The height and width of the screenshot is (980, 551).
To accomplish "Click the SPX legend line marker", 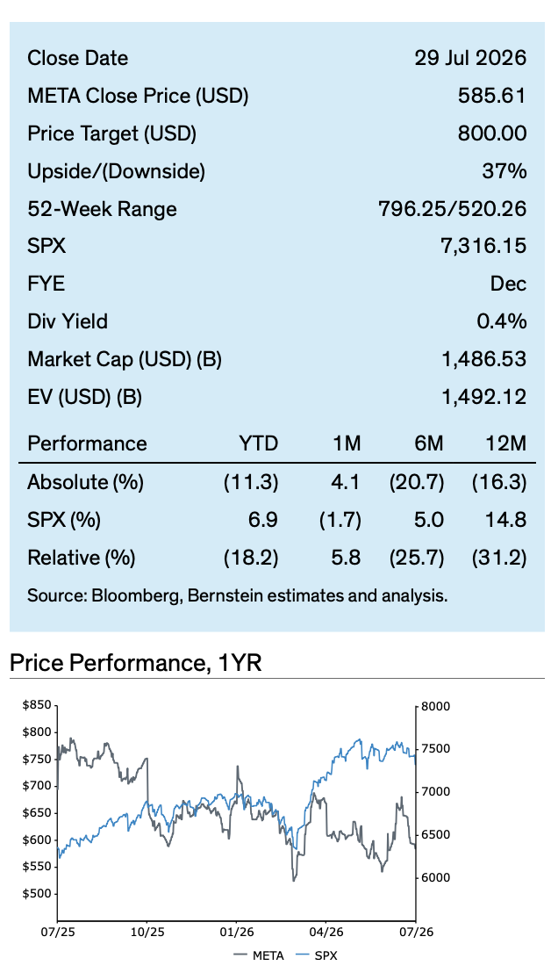I will click(302, 955).
